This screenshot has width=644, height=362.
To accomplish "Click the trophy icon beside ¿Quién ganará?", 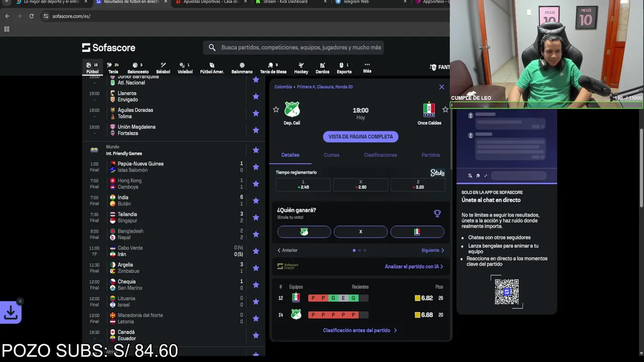I will pyautogui.click(x=437, y=213).
